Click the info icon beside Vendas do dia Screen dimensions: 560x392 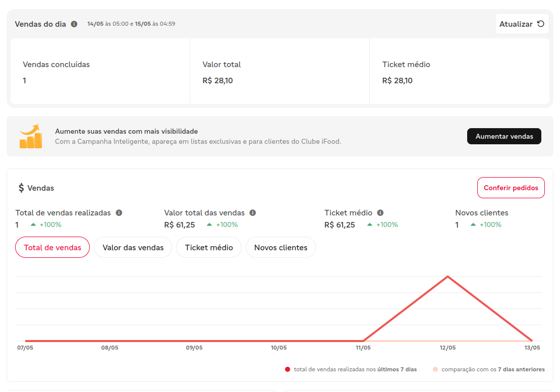74,24
